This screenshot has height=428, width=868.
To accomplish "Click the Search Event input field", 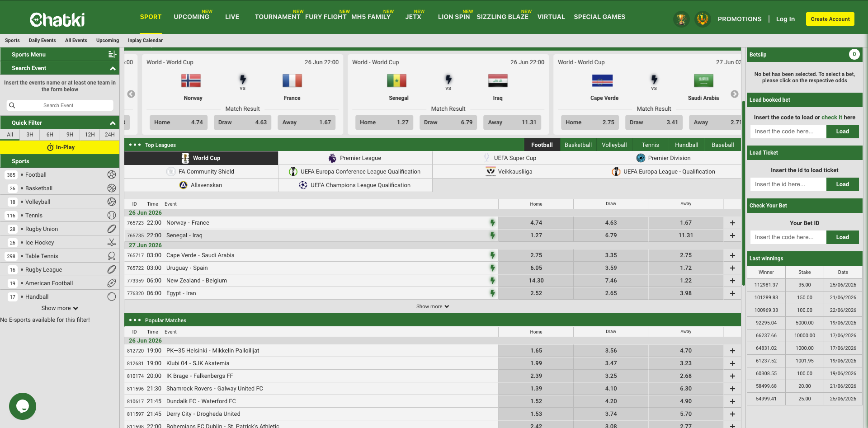I will tap(60, 105).
